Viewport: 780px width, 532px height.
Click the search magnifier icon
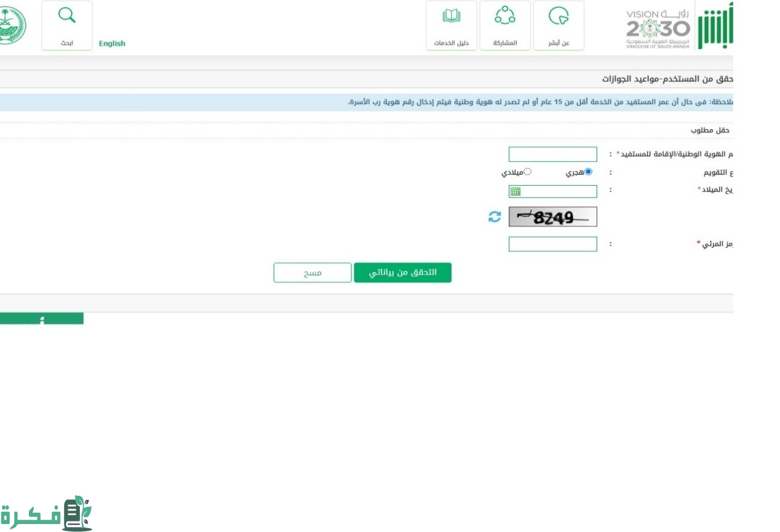tap(66, 17)
